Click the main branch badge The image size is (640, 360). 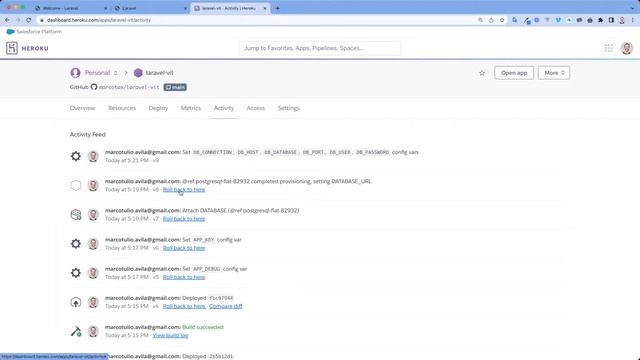tap(175, 87)
